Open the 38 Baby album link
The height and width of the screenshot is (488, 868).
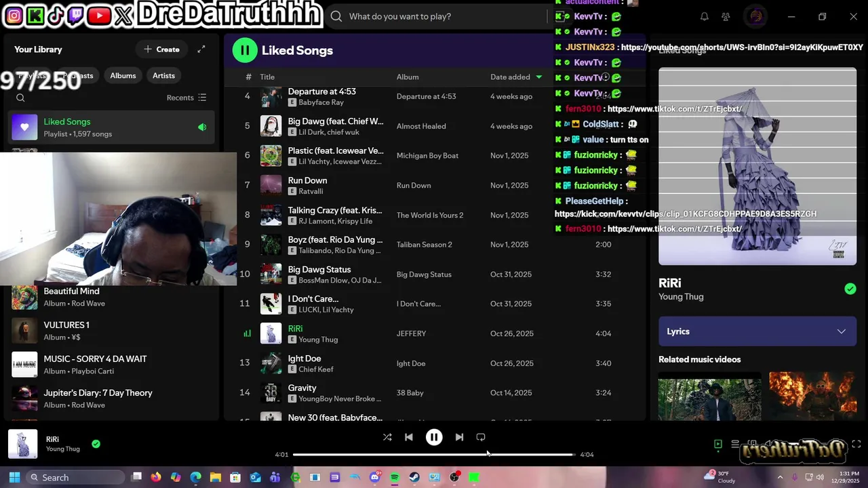(x=410, y=392)
